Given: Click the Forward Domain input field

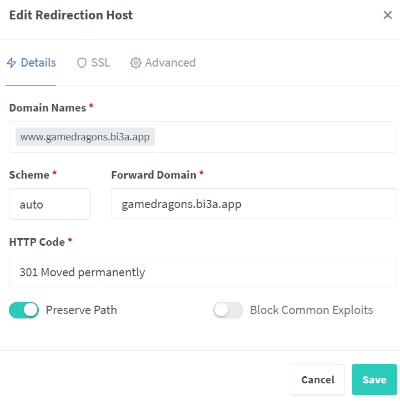Looking at the screenshot, I should tap(254, 204).
